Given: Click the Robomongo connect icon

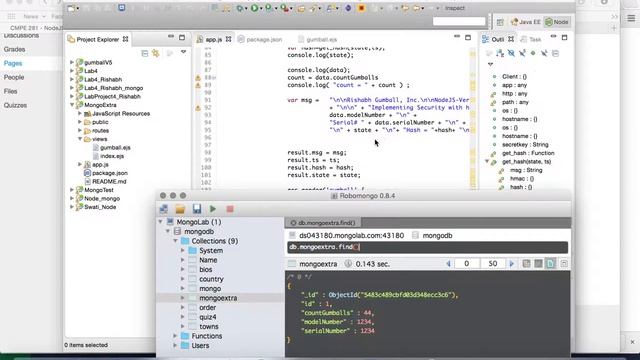Looking at the screenshot, I should (x=164, y=209).
